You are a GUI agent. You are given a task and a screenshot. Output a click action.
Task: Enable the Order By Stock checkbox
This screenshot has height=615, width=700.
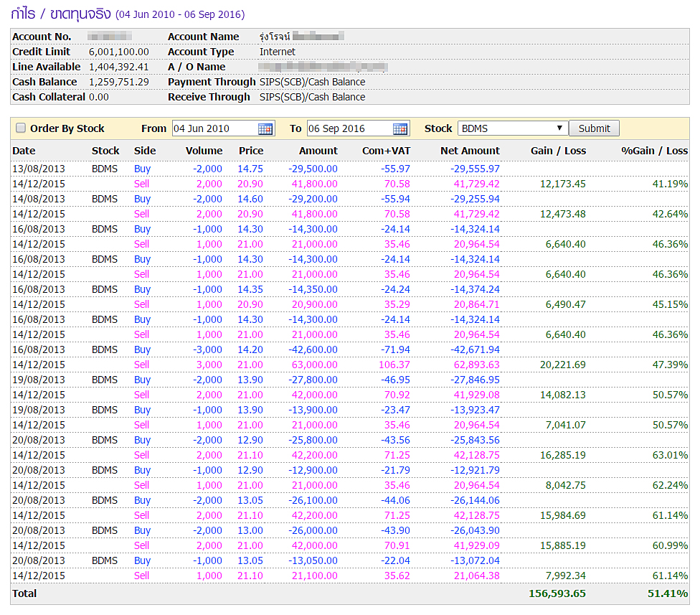pos(21,128)
